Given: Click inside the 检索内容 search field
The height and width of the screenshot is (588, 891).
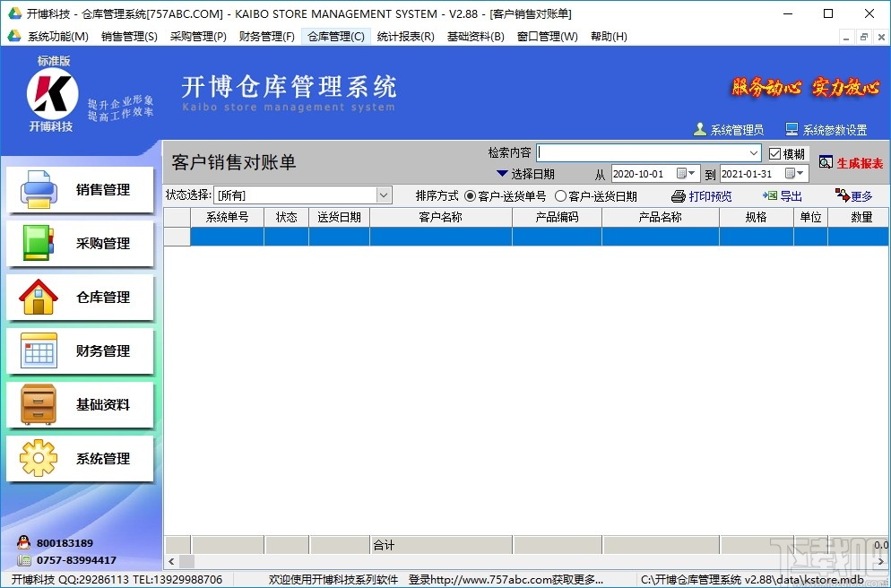Looking at the screenshot, I should (647, 152).
